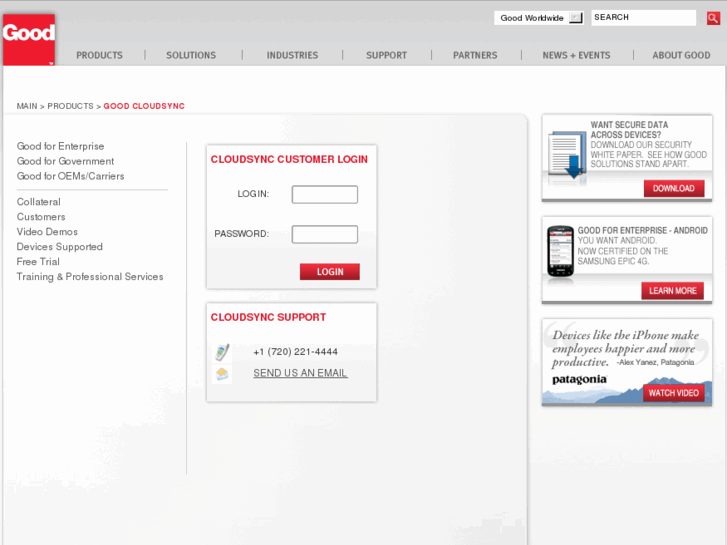Click the white paper document download icon
Screen dimensions: 727x545
pos(567,155)
